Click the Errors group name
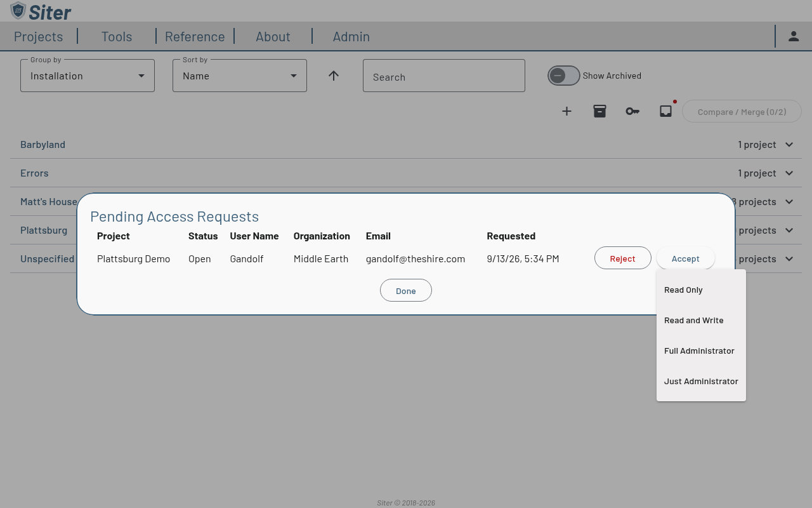 point(34,173)
